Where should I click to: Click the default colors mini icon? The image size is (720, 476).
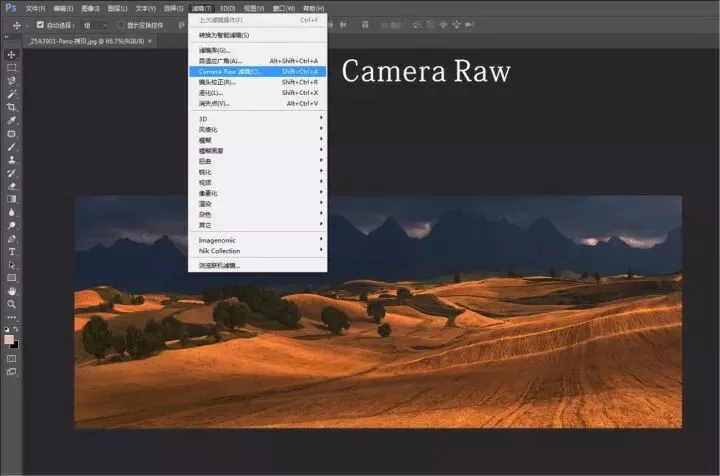point(6,329)
